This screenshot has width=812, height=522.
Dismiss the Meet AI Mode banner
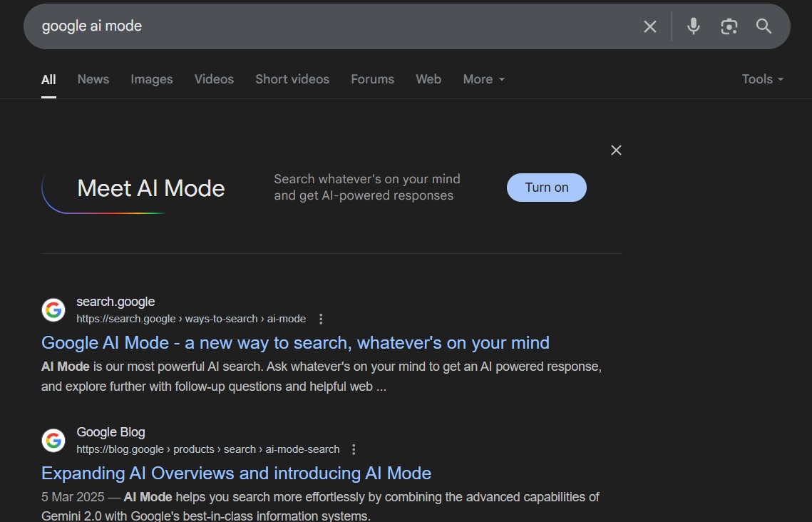click(616, 150)
